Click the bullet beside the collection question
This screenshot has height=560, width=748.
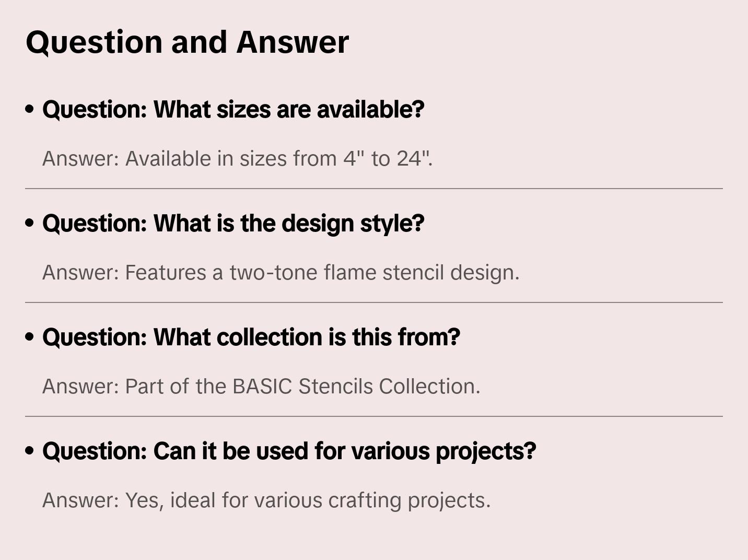click(30, 337)
